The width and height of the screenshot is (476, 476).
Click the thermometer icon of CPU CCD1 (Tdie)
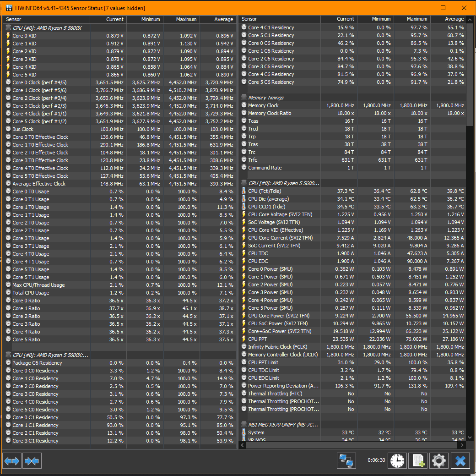[244, 206]
